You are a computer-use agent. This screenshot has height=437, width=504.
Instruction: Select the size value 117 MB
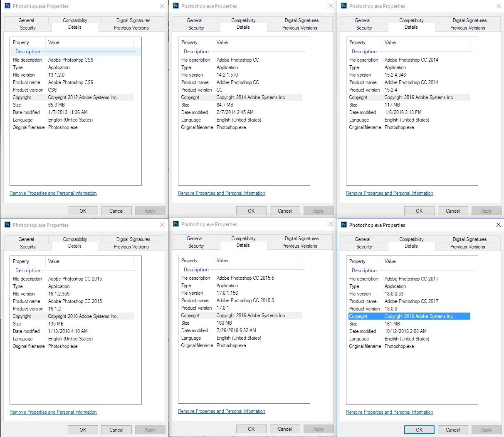click(x=392, y=105)
